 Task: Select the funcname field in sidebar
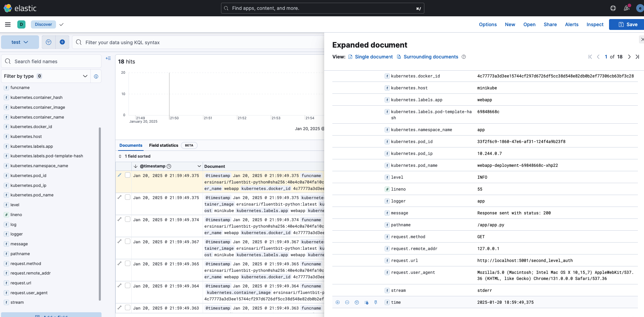pos(20,88)
